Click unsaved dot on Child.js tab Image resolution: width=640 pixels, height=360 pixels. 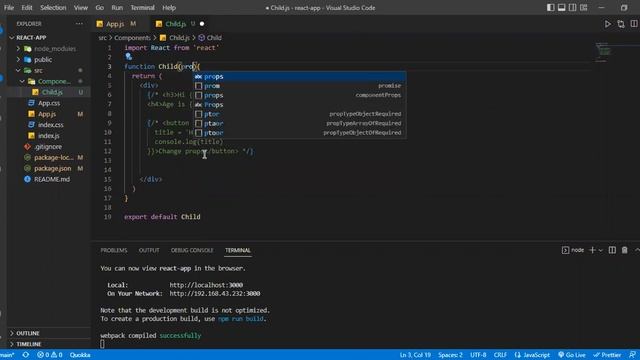202,24
